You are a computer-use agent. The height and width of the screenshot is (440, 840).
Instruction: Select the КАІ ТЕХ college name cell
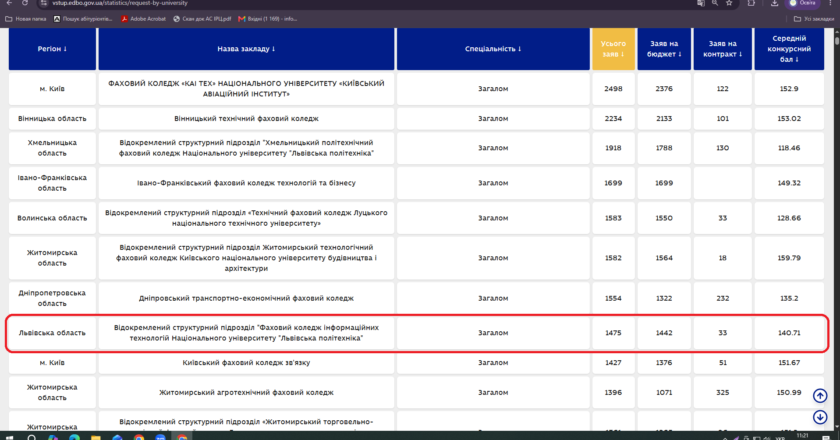pos(246,88)
